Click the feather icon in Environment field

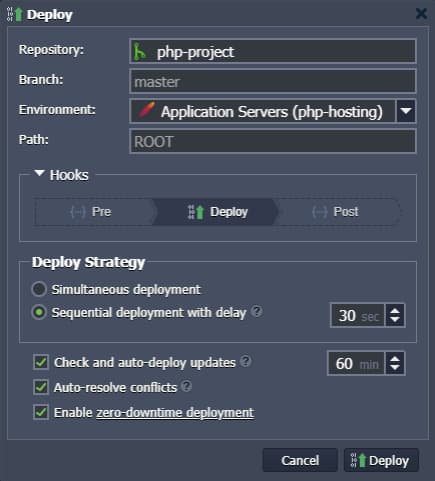click(147, 110)
